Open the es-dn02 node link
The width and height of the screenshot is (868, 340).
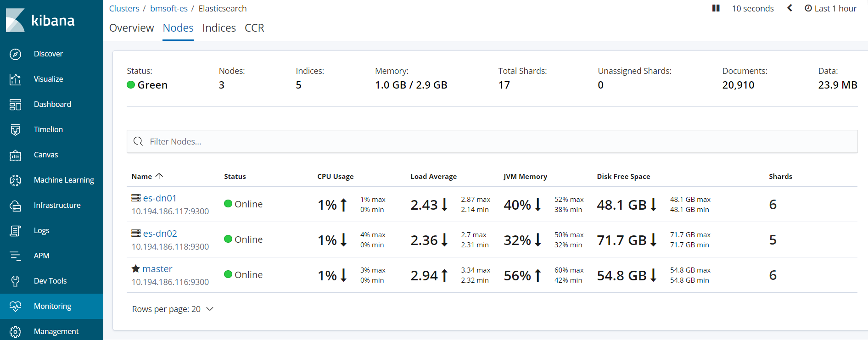point(160,234)
